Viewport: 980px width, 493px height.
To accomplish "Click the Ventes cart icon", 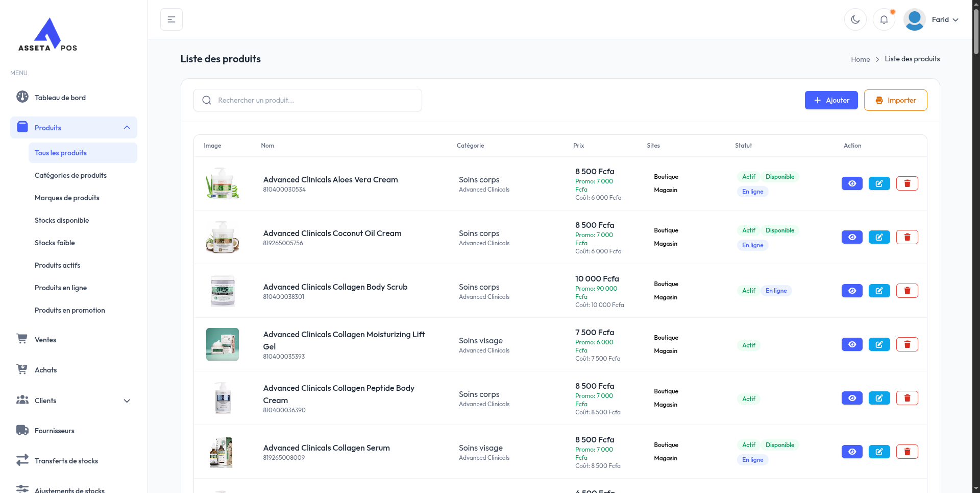I will (22, 339).
